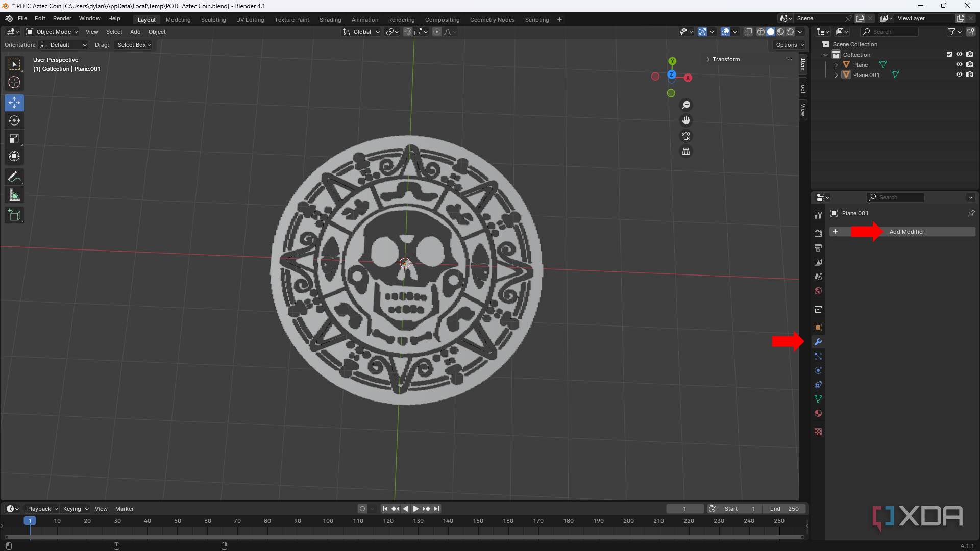Screen dimensions: 980x551
Task: Open the Render Properties tab
Action: (x=818, y=233)
